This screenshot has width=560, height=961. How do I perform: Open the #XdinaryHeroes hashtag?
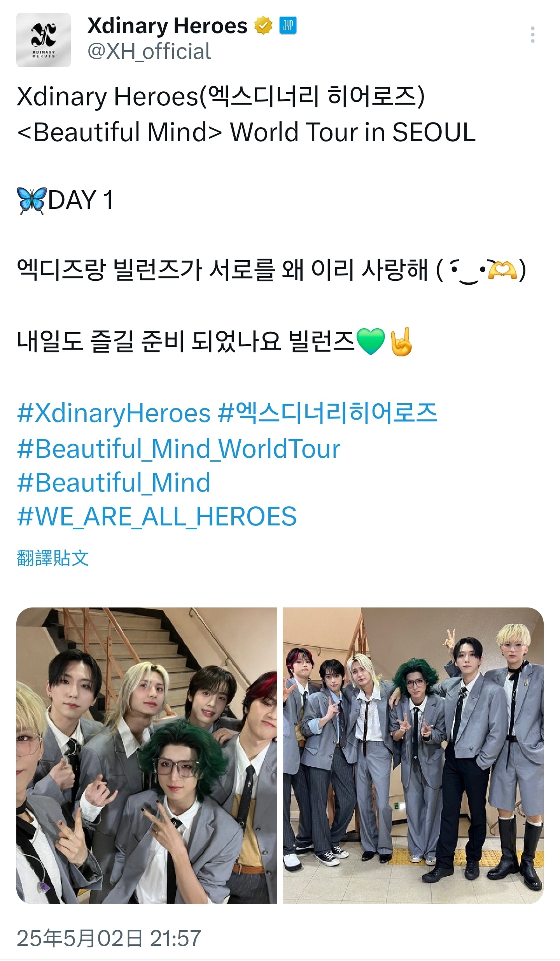(114, 413)
